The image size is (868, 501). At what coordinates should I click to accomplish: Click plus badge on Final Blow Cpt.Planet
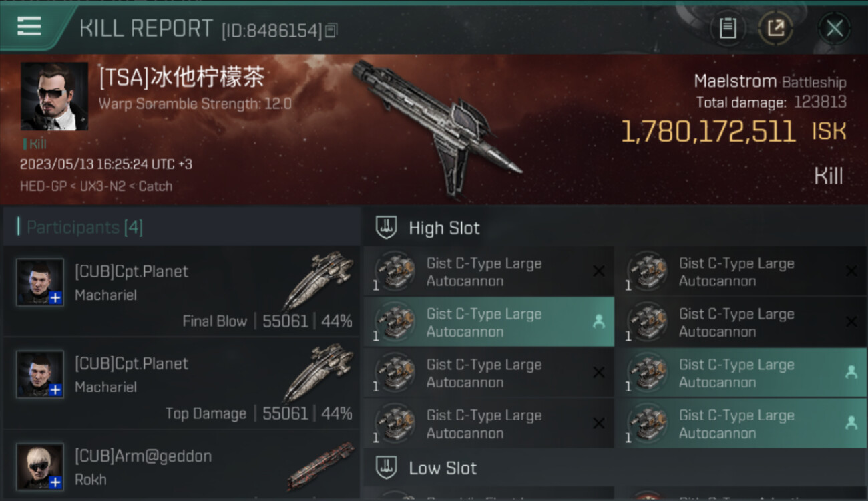click(x=56, y=298)
